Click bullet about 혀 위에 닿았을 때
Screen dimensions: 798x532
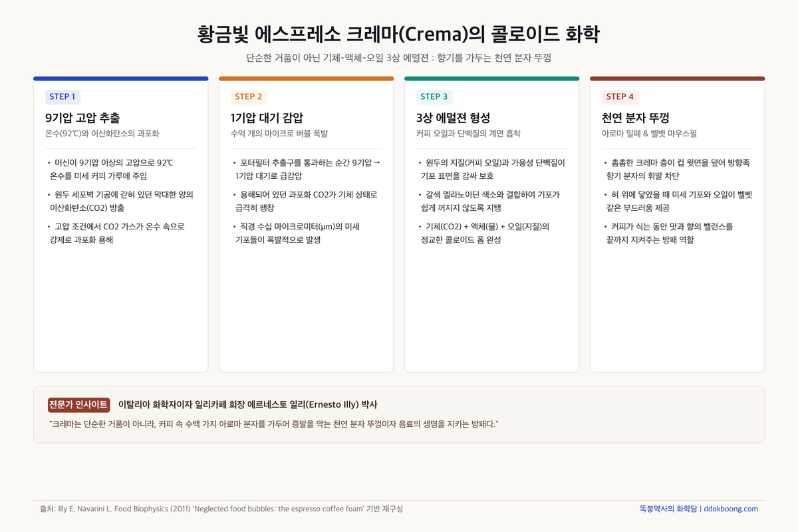tap(678, 201)
